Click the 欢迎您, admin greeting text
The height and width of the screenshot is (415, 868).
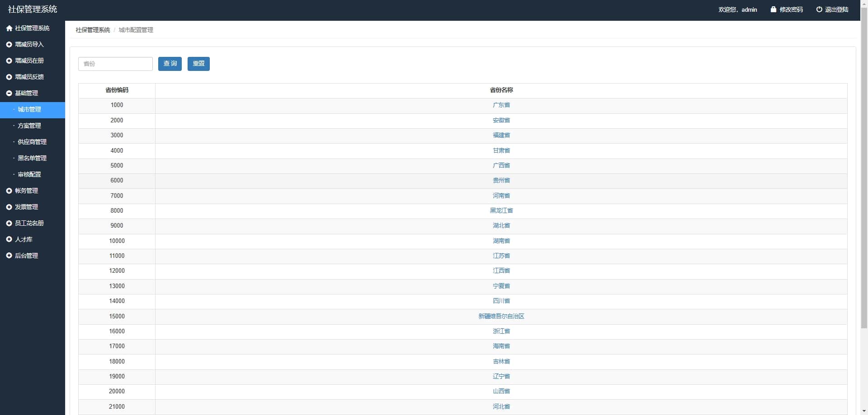(x=738, y=9)
